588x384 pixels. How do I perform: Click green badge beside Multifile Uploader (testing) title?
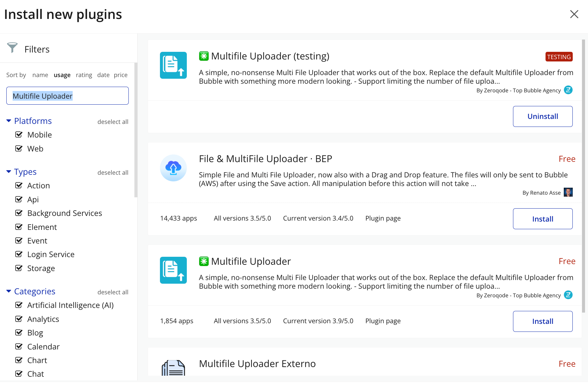[x=204, y=56]
